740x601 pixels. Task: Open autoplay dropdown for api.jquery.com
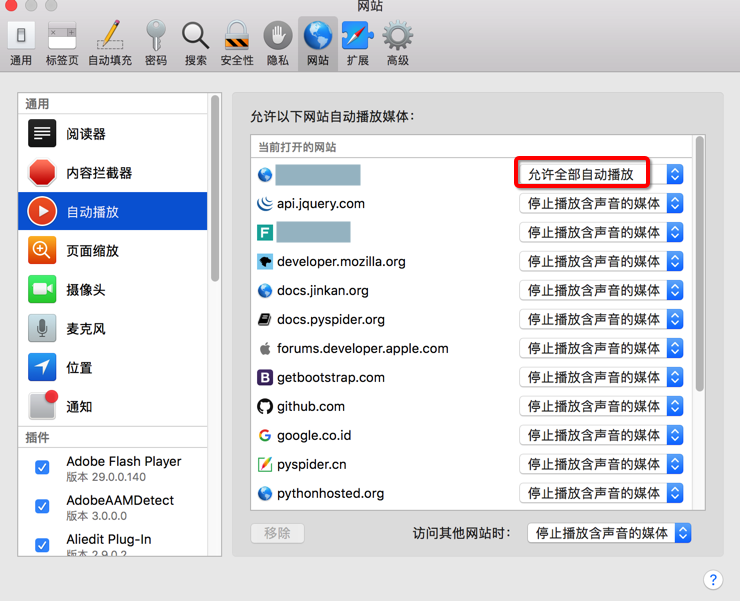(x=601, y=203)
